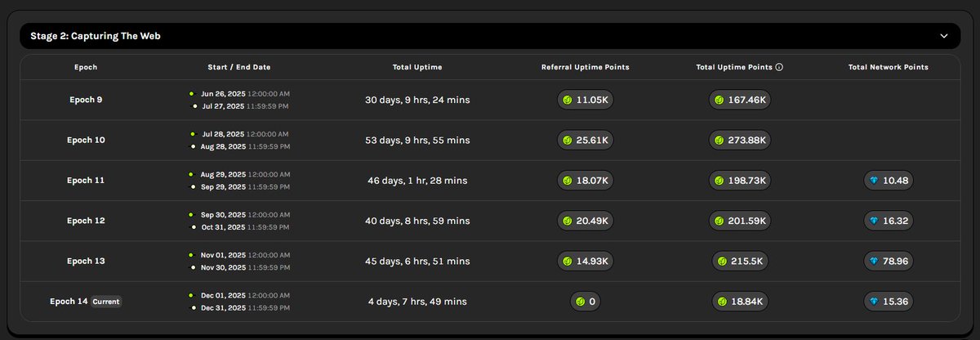Screen dimensions: 980x340
Task: Click the Start / End Date column header
Action: coord(239,67)
